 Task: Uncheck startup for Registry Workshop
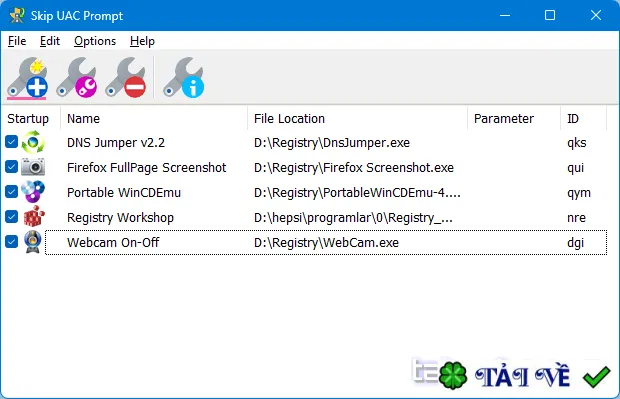coord(11,216)
